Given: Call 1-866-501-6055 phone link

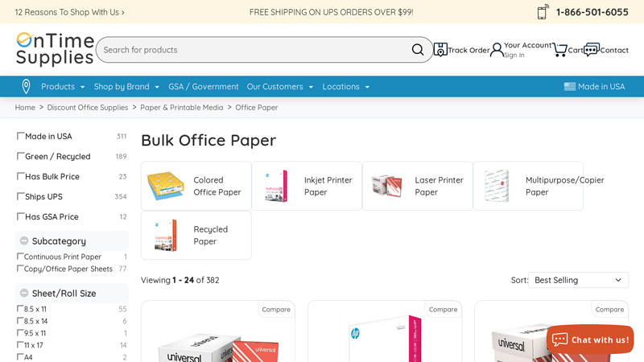Looking at the screenshot, I should [x=592, y=12].
